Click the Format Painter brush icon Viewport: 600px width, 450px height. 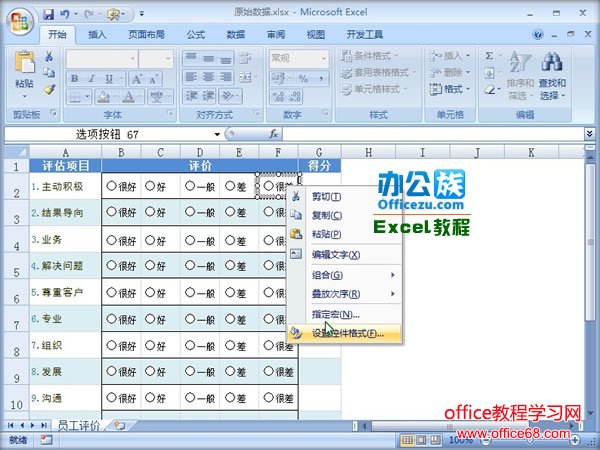tap(49, 89)
